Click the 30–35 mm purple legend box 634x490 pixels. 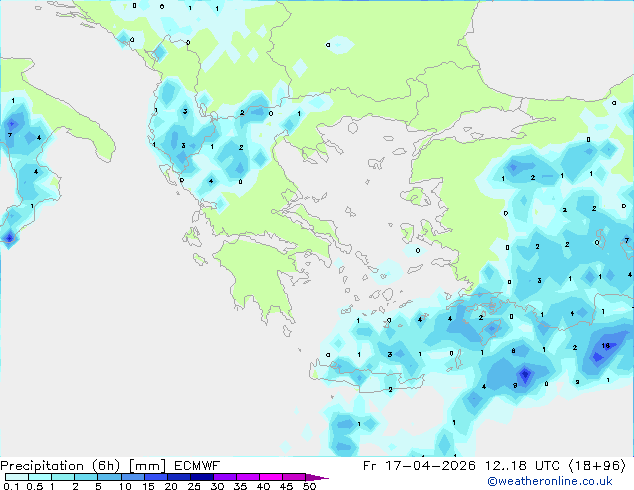(225, 477)
